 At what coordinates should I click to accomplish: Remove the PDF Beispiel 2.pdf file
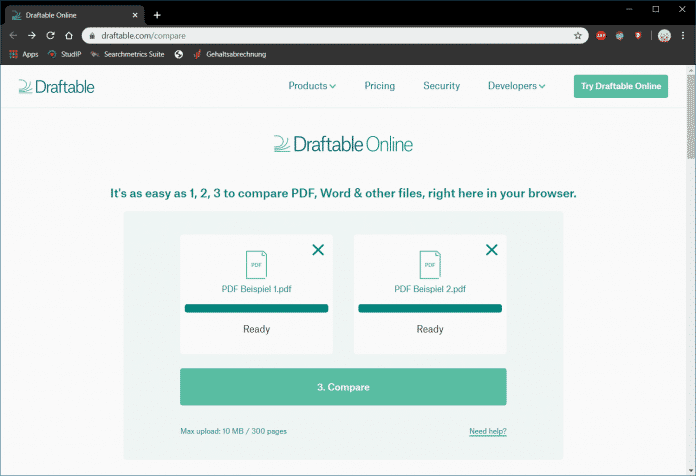pyautogui.click(x=491, y=250)
